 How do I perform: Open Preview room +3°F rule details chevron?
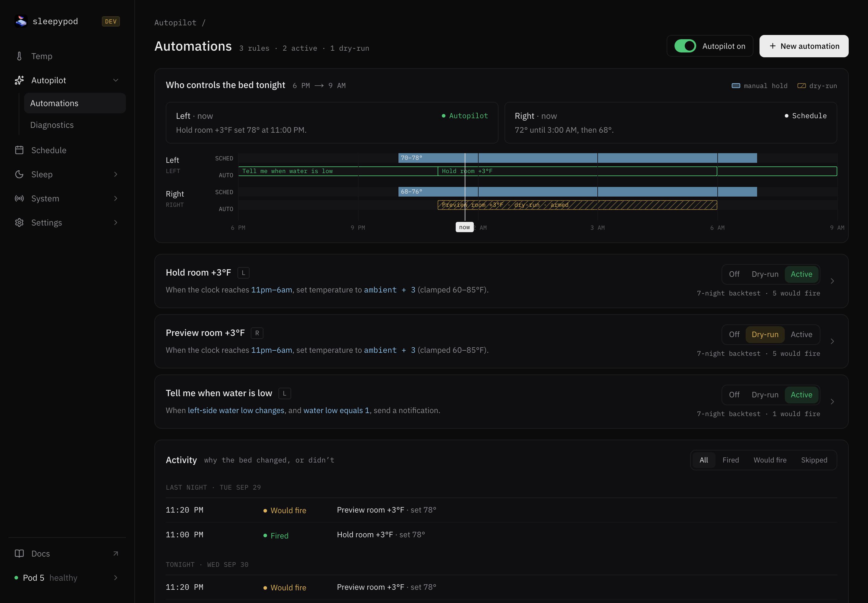(x=832, y=342)
